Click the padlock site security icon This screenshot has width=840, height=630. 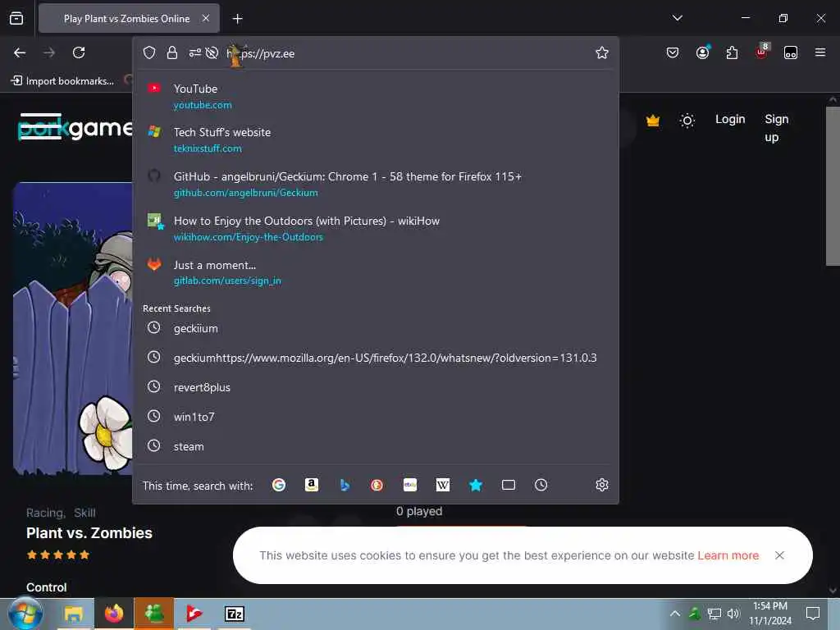point(172,52)
